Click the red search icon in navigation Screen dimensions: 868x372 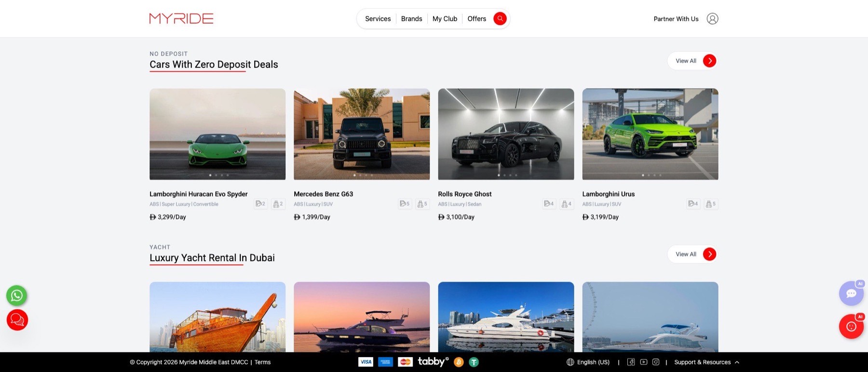[x=500, y=19]
